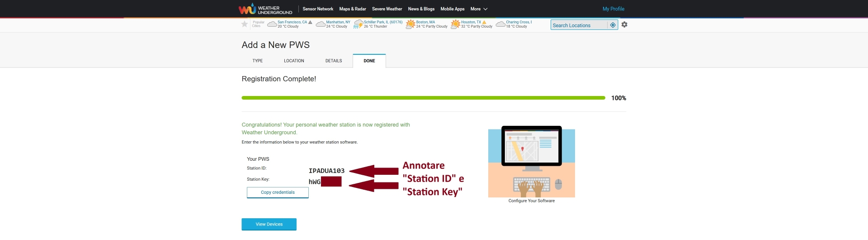The width and height of the screenshot is (868, 240).
Task: Click Houston partly cloudy sun icon
Action: pos(455,24)
